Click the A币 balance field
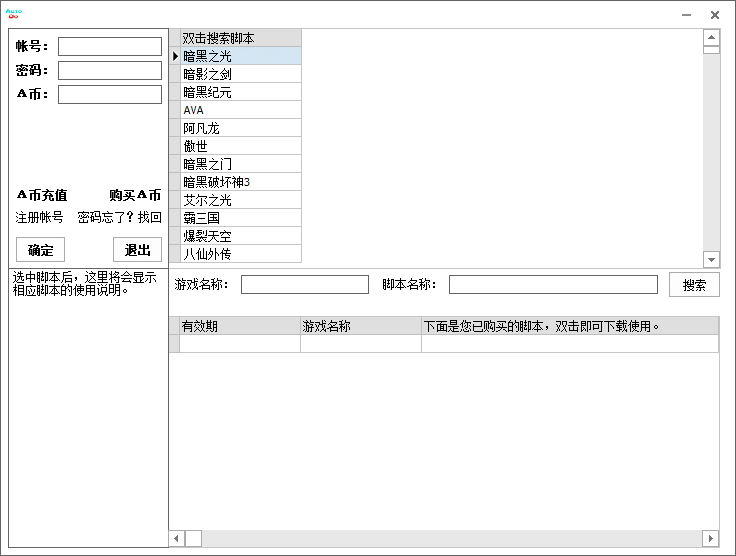The width and height of the screenshot is (736, 556). pos(110,94)
